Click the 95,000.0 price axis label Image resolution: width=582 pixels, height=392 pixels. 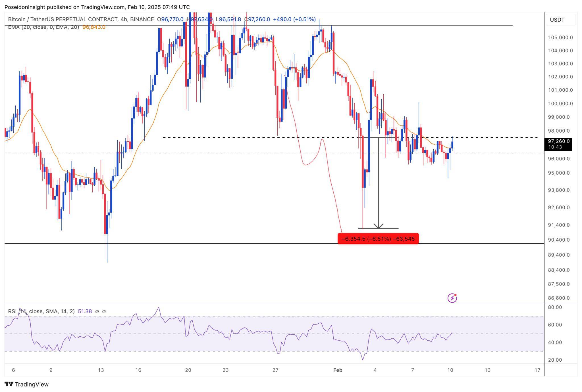point(559,173)
